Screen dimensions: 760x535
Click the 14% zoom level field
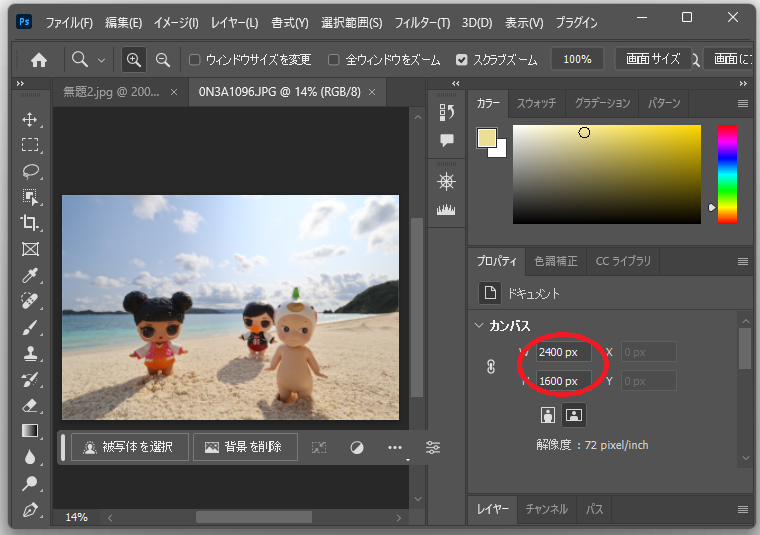click(x=77, y=518)
